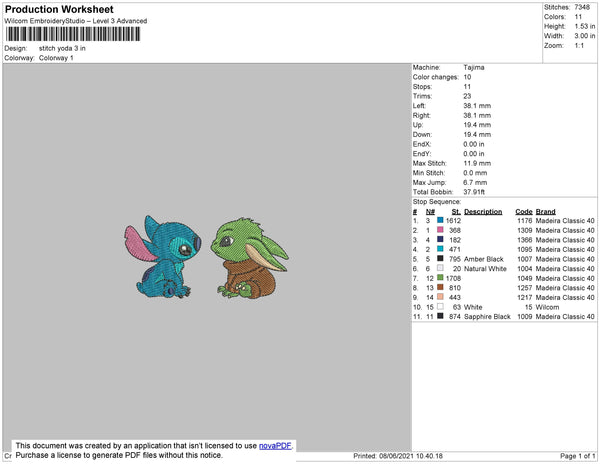Click the Natural White swatch in stop 6
Viewport: 600px width, 464px height.
[440, 268]
